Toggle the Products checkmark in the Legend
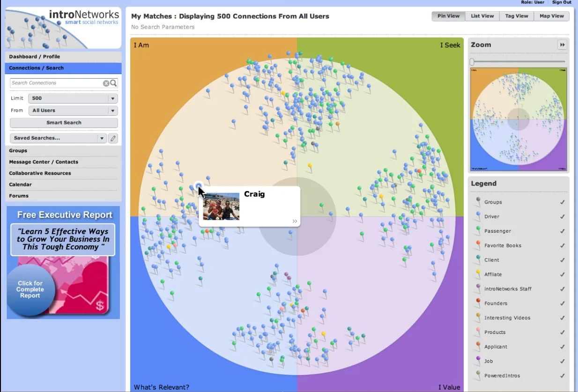This screenshot has width=578, height=392. tap(562, 332)
